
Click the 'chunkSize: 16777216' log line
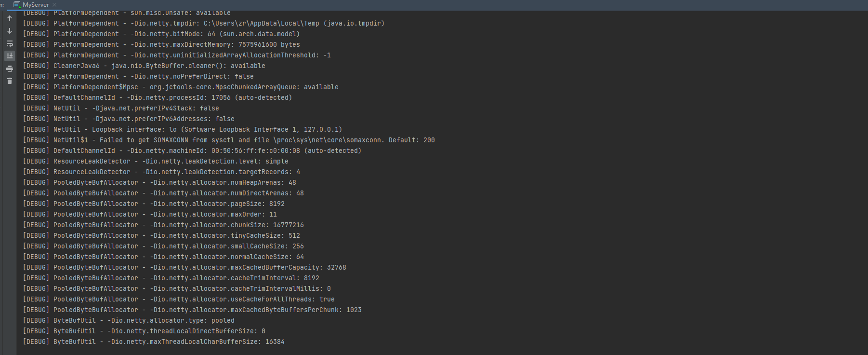163,225
